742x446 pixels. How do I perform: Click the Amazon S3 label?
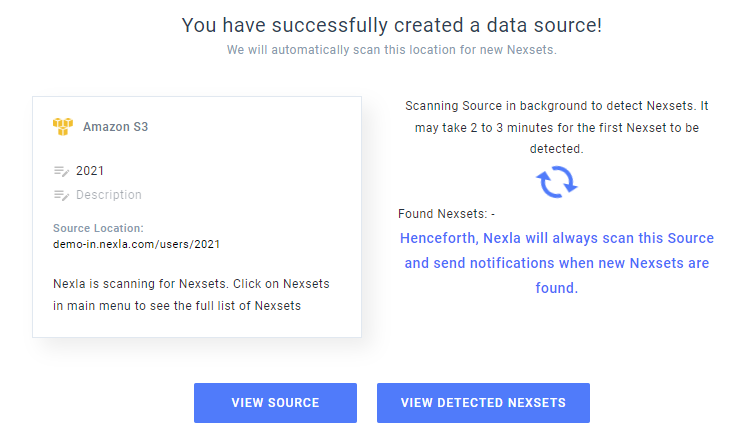point(115,127)
